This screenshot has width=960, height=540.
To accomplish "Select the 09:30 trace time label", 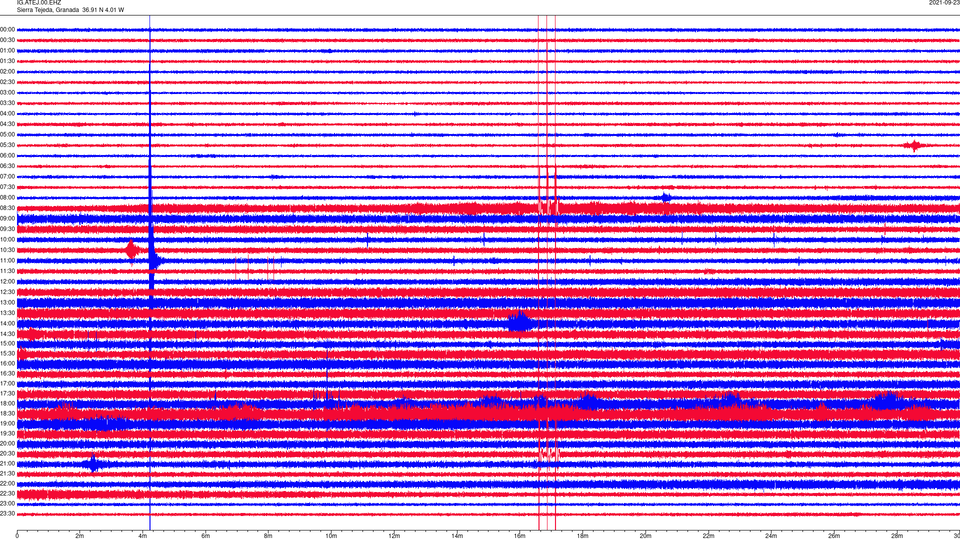I will (x=7, y=229).
